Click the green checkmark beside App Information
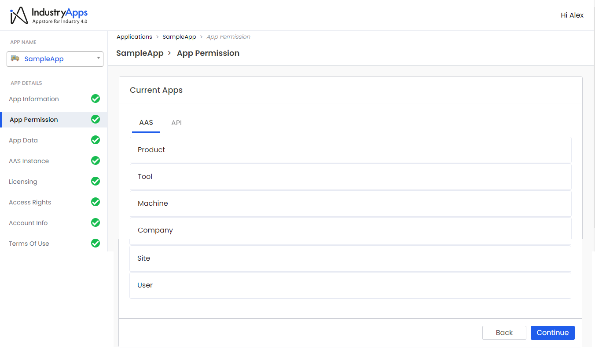 tap(95, 98)
